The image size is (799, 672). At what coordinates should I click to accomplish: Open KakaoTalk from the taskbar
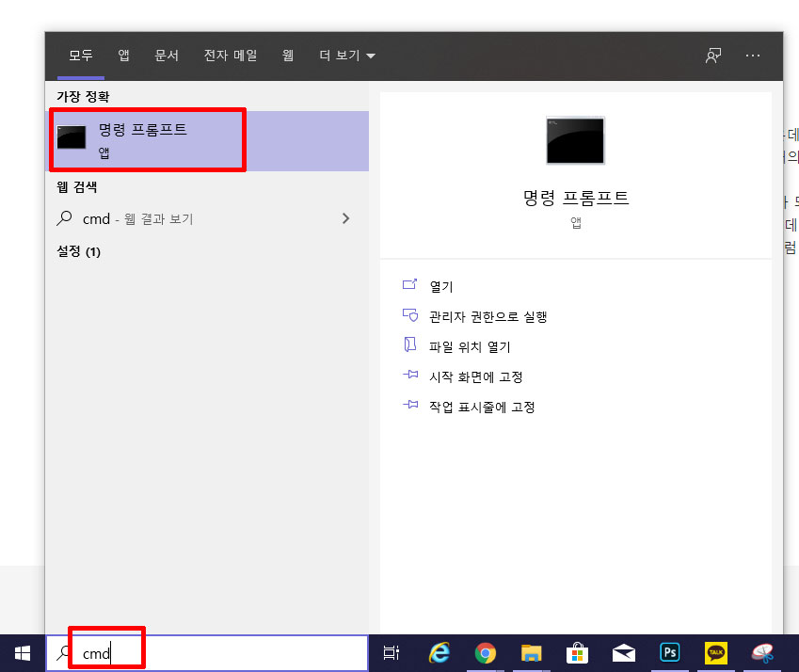716,652
